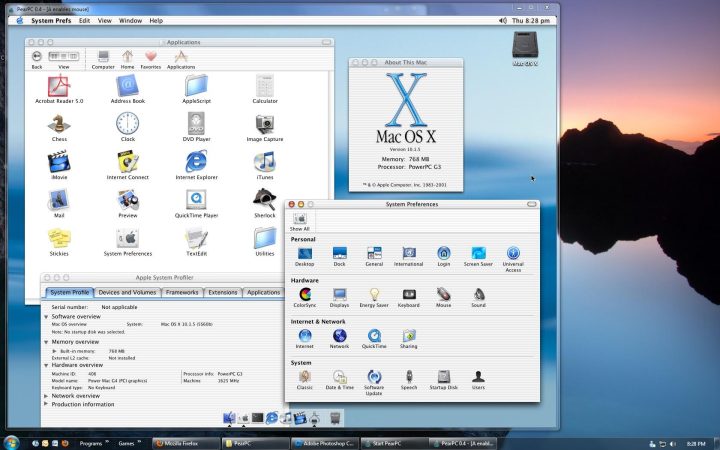Image resolution: width=720 pixels, height=450 pixels.
Task: Expand the Network overview section
Action: click(x=46, y=396)
